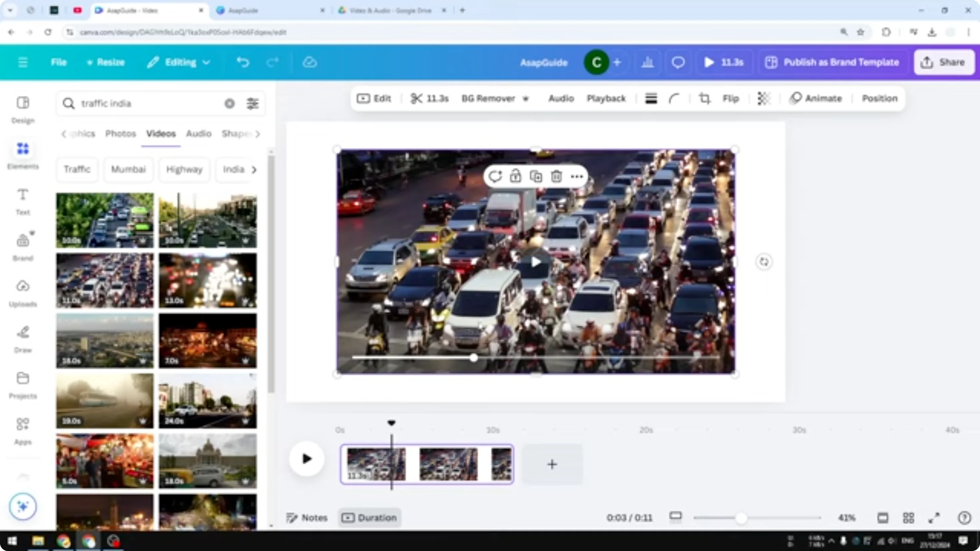The image size is (980, 551).
Task: Lock the selected video element
Action: [x=516, y=176]
